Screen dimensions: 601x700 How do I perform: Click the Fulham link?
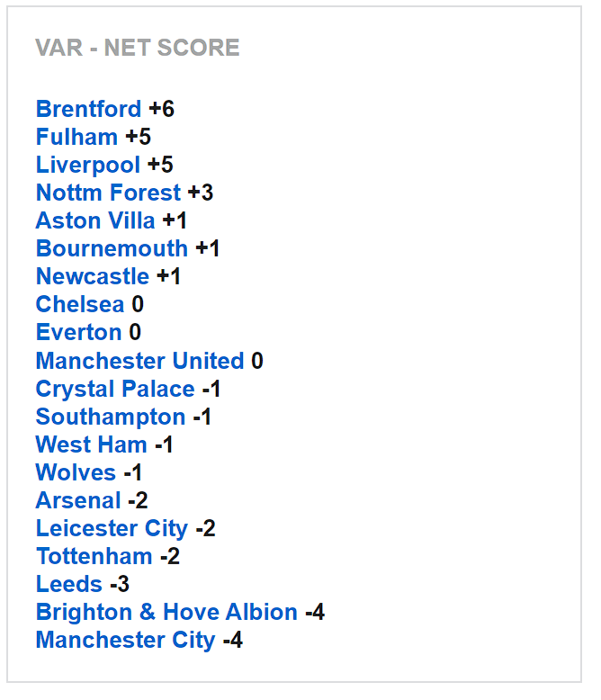(x=76, y=137)
